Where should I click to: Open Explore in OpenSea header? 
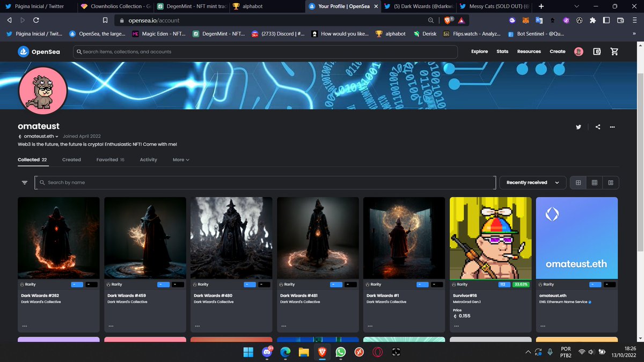pos(479,51)
